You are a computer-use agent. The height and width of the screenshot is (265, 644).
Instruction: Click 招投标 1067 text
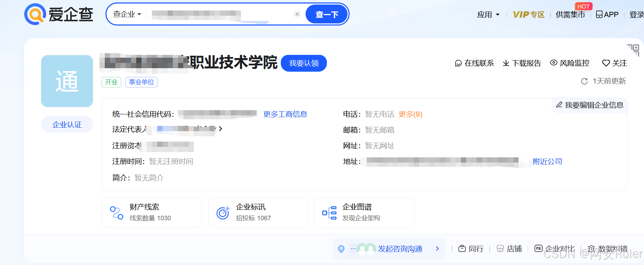(253, 218)
